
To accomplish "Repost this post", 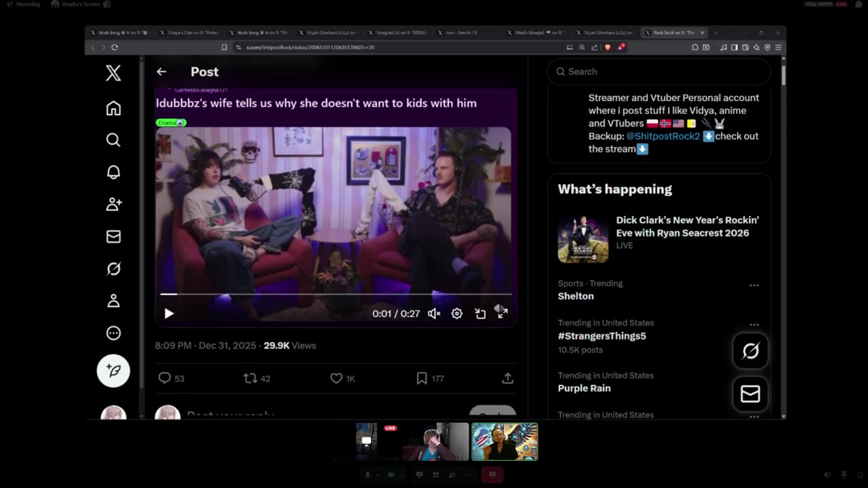I will click(x=257, y=378).
